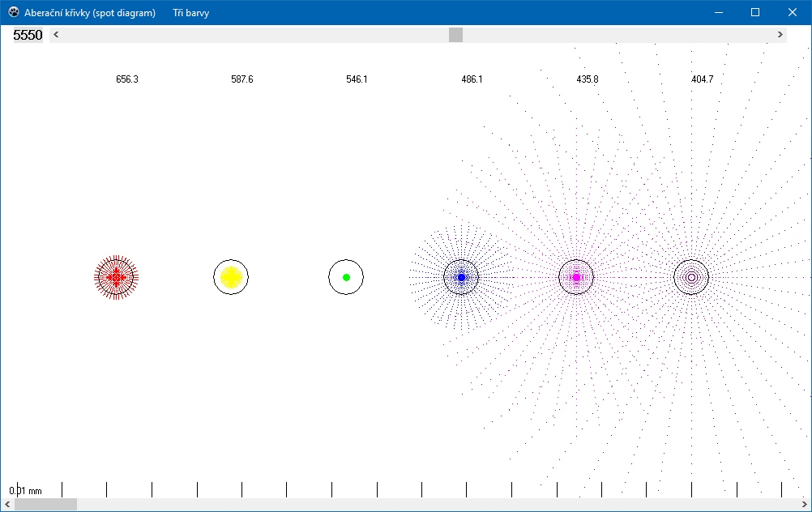This screenshot has height=512, width=812.
Task: Click the 656.3 wavelength label
Action: point(127,79)
